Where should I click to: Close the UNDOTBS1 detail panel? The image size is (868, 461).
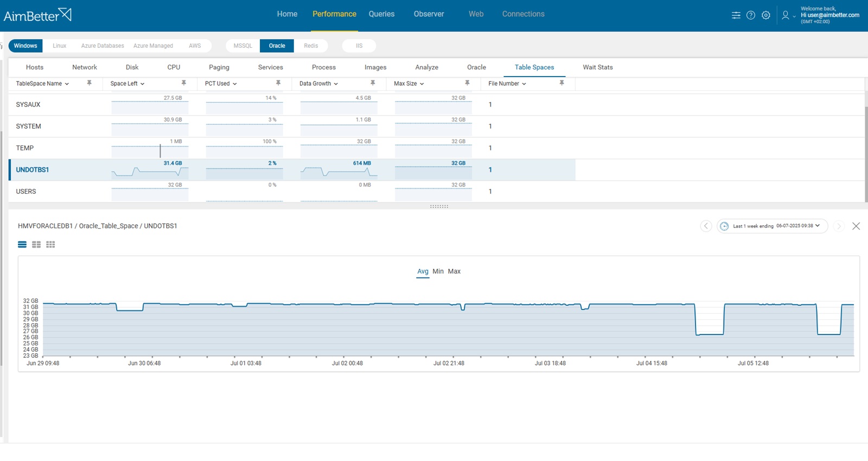856,226
